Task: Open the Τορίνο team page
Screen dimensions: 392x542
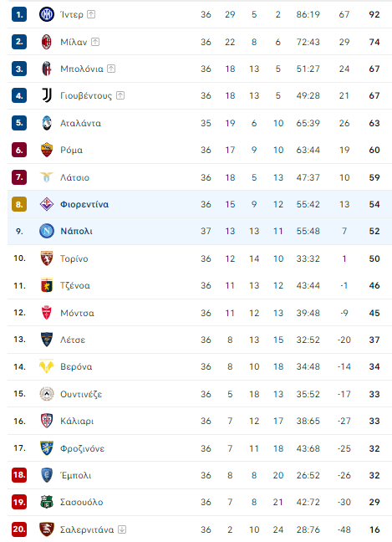Action: (74, 258)
